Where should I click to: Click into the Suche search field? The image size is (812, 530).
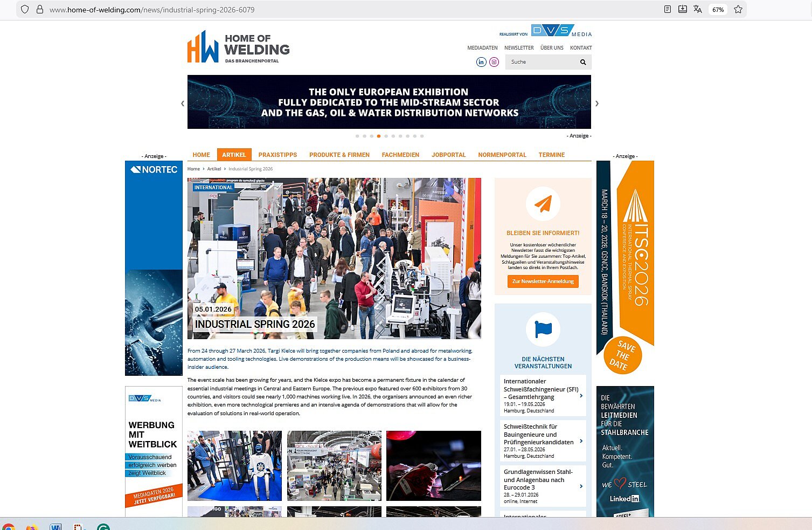click(540, 62)
